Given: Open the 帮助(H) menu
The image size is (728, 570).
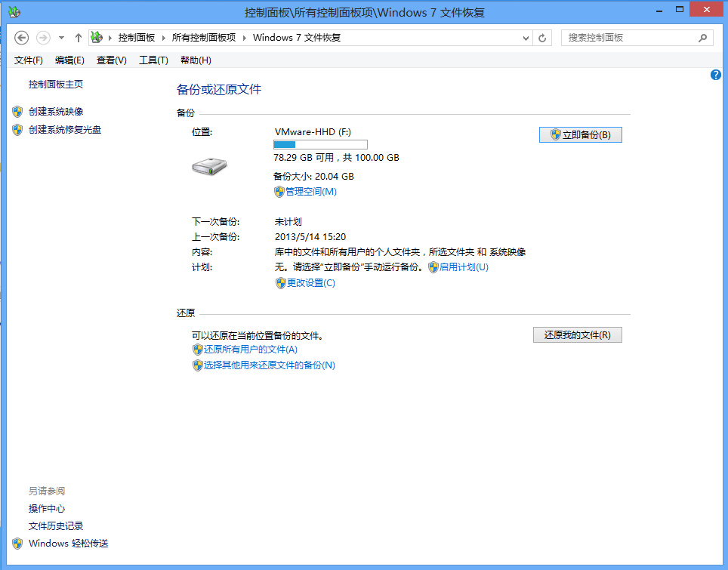Looking at the screenshot, I should click(x=196, y=60).
